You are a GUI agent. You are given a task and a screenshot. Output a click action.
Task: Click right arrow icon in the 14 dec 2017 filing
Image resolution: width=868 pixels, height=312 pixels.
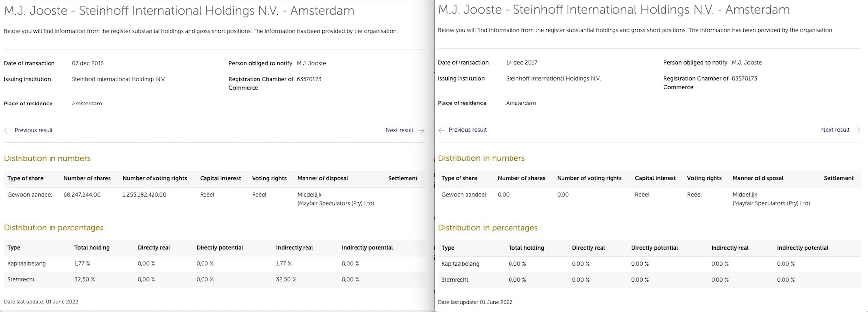click(857, 130)
